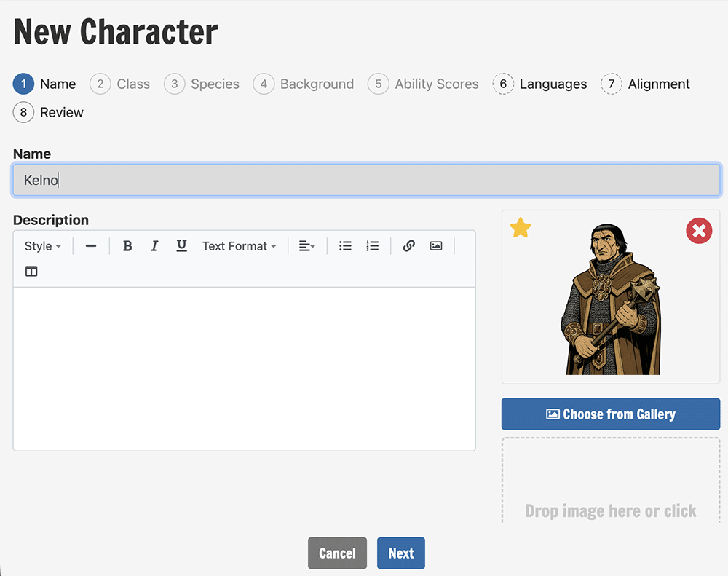Image resolution: width=728 pixels, height=576 pixels.
Task: Select the Alignment step
Action: pos(645,84)
